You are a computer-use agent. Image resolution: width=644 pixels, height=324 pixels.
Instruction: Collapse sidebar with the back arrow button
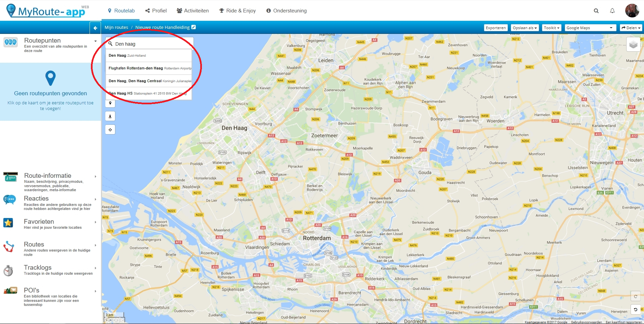point(95,28)
